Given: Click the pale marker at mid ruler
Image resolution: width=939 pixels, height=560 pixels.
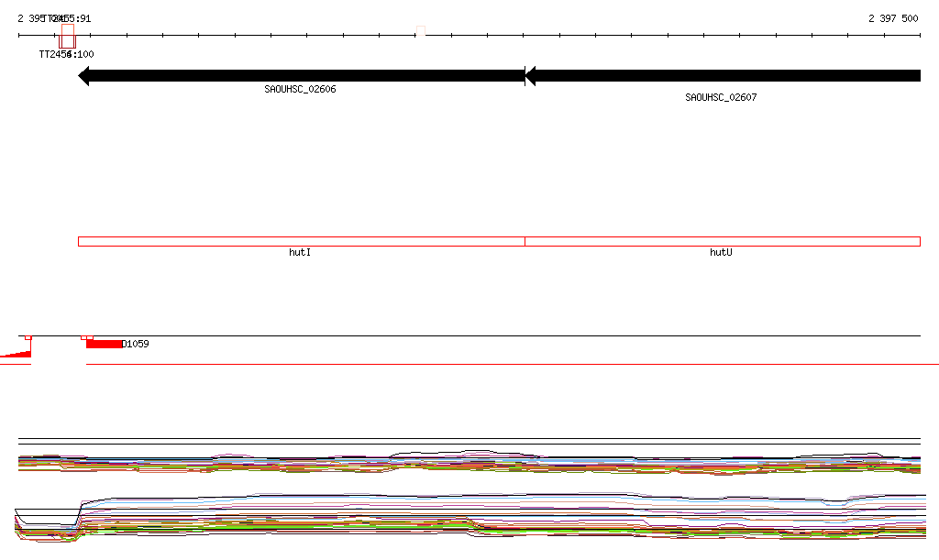Looking at the screenshot, I should click(420, 32).
